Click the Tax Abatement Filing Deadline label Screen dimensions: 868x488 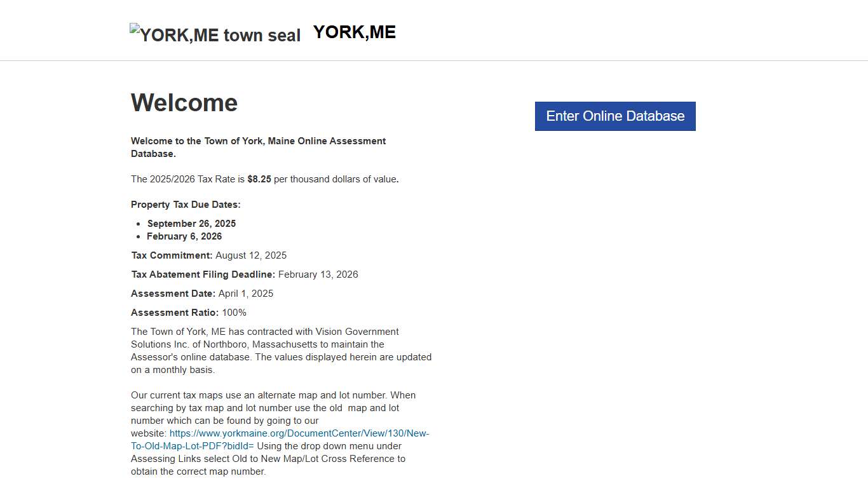click(x=203, y=274)
